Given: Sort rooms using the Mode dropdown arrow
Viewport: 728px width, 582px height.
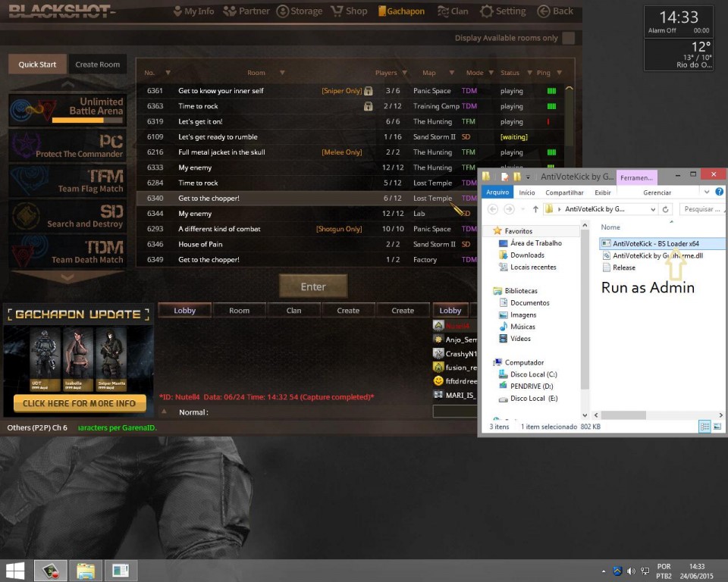Looking at the screenshot, I should [x=489, y=73].
